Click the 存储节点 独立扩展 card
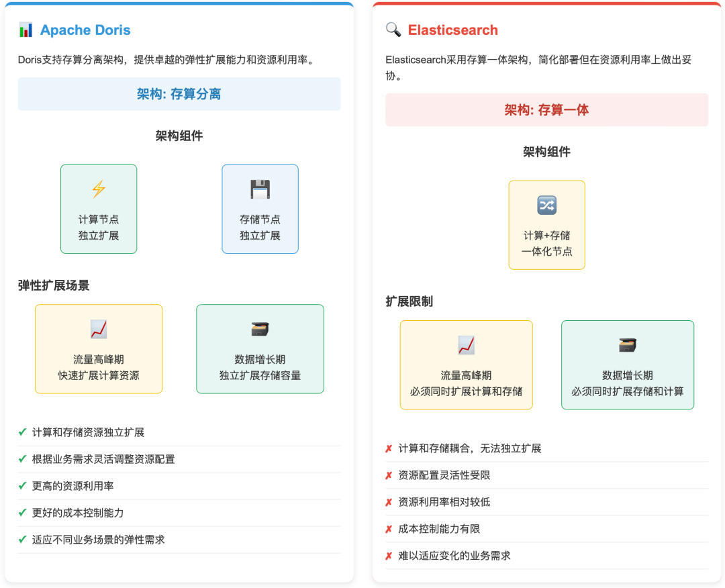 (260, 209)
